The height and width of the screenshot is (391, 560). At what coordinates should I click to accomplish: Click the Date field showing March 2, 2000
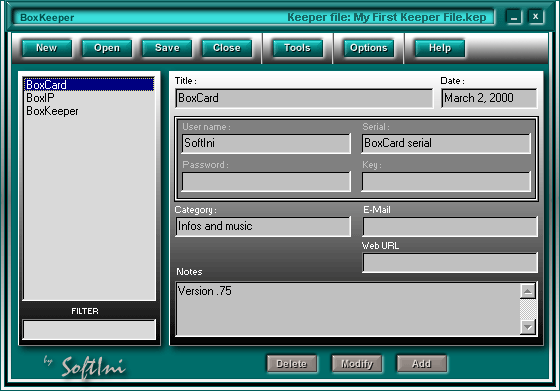click(489, 98)
